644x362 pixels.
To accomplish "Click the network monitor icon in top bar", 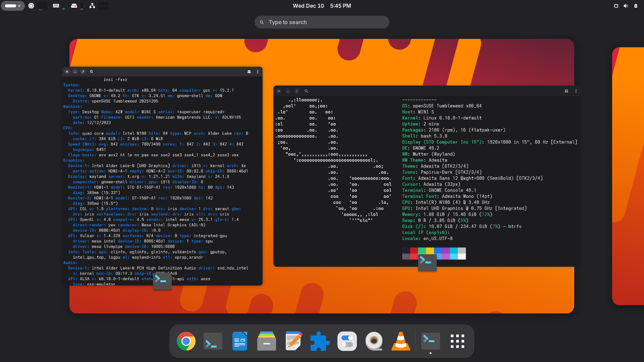I will tap(92, 6).
